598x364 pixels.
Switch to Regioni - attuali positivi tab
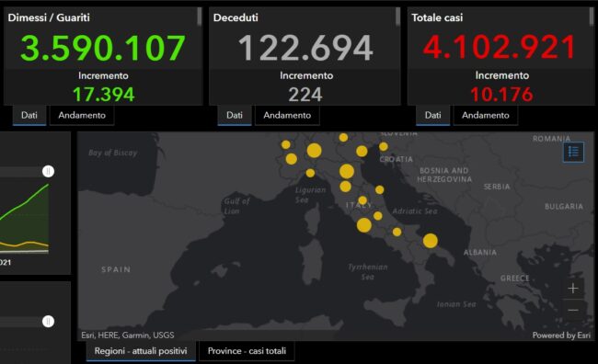(x=141, y=351)
